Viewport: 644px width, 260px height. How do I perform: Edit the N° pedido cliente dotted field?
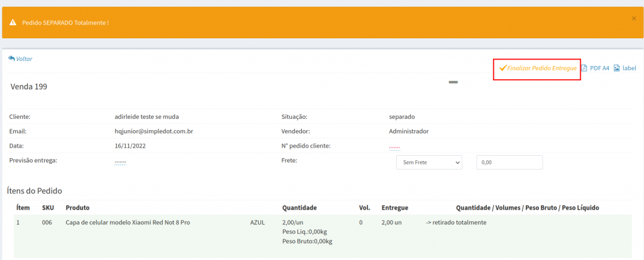394,147
